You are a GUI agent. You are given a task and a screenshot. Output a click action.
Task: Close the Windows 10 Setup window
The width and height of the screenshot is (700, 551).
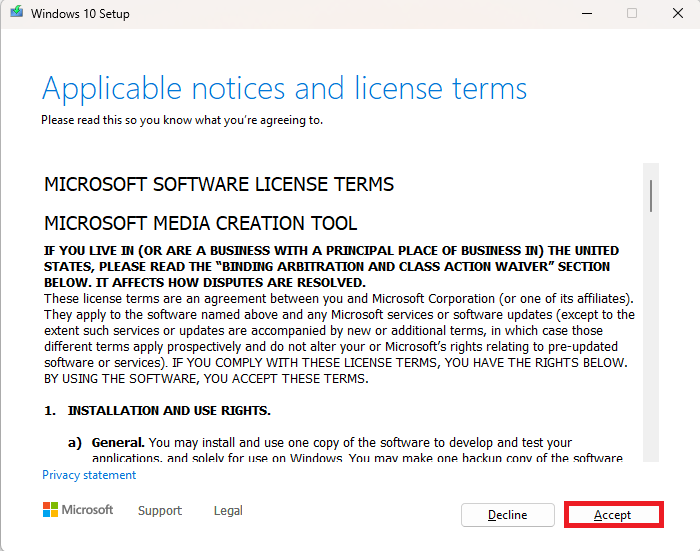[678, 13]
